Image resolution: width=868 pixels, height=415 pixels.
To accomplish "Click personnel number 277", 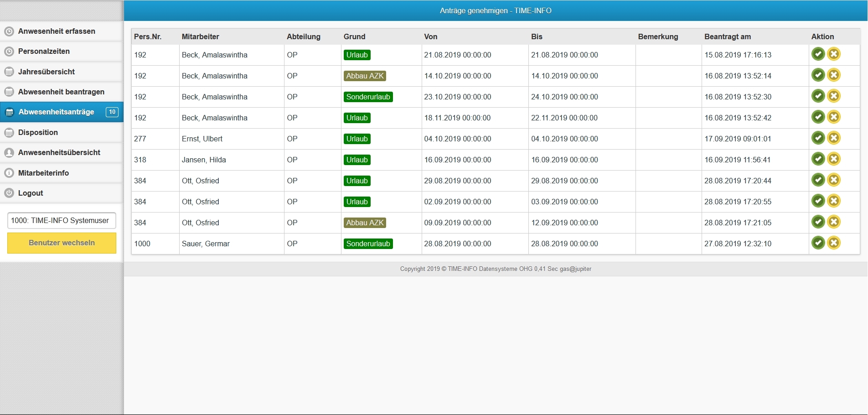I will (140, 139).
